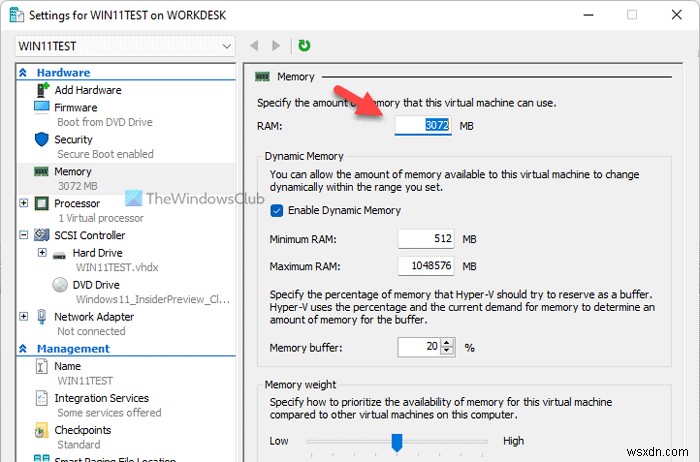Expand the Network Adapter tree node
This screenshot has width=700, height=462.
(x=24, y=316)
